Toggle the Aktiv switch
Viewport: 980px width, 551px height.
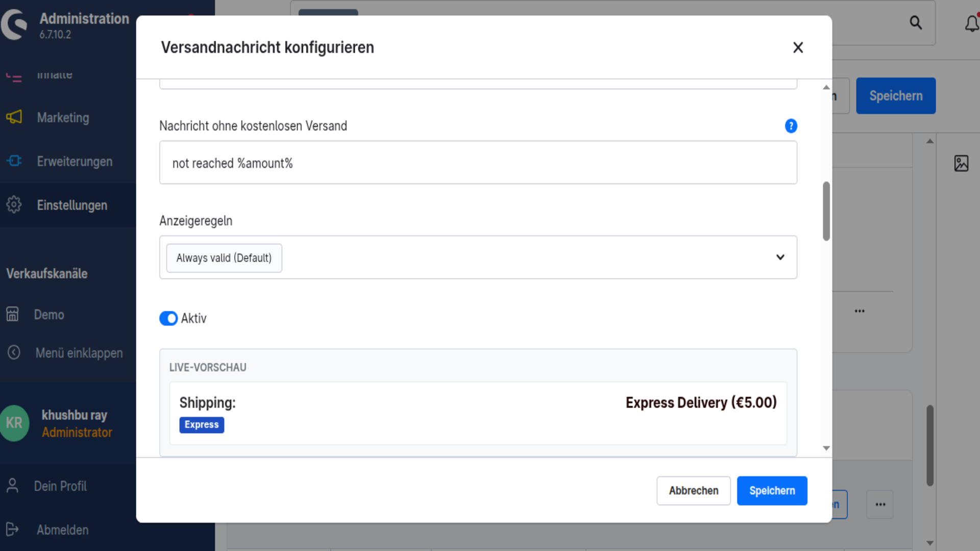pyautogui.click(x=168, y=318)
